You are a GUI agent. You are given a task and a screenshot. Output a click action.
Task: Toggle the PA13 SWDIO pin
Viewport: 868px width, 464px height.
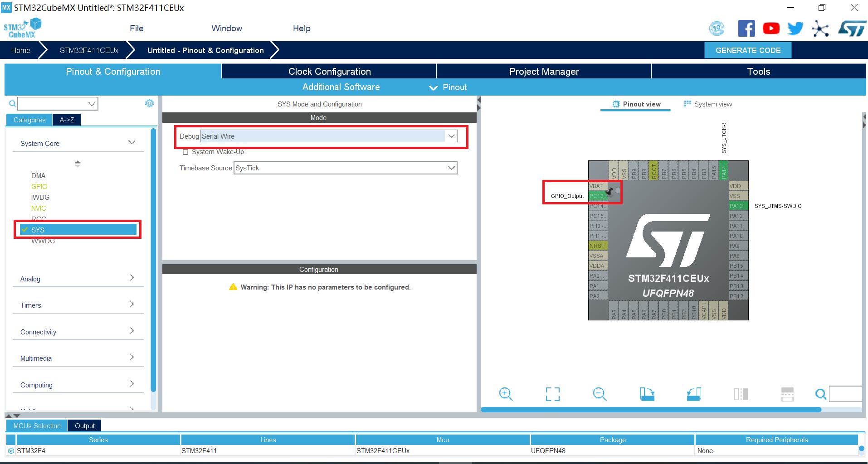(x=737, y=205)
